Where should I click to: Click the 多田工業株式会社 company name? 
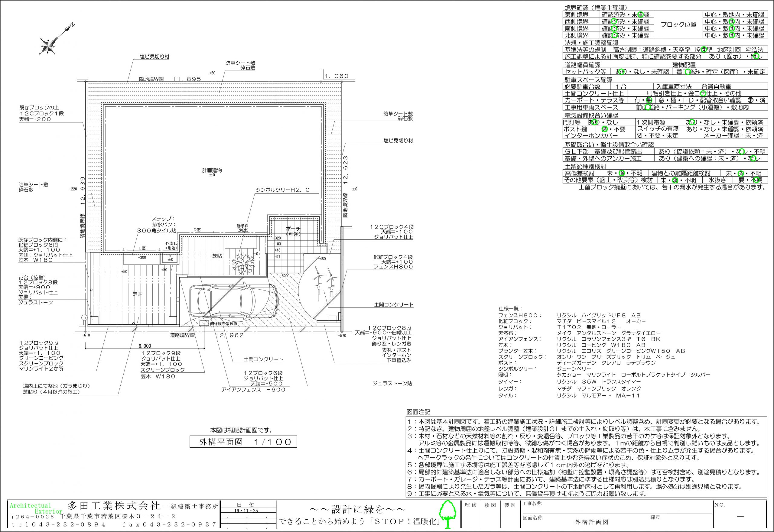114,506
